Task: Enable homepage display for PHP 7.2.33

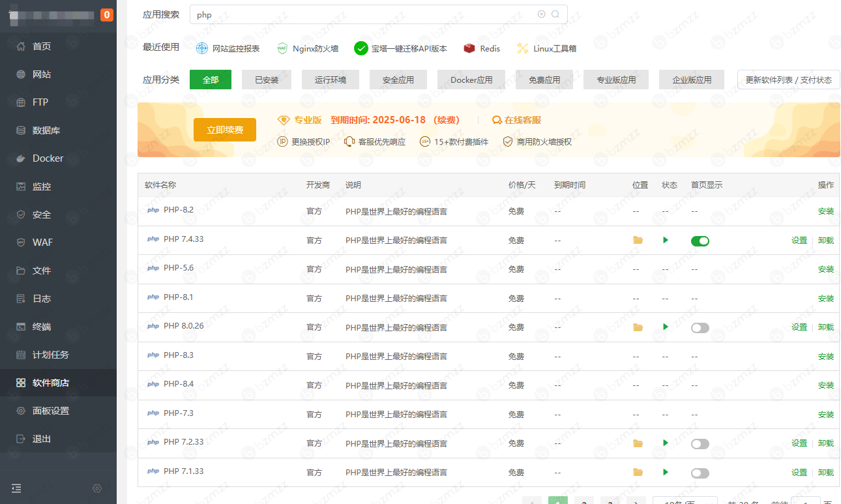Action: [700, 444]
